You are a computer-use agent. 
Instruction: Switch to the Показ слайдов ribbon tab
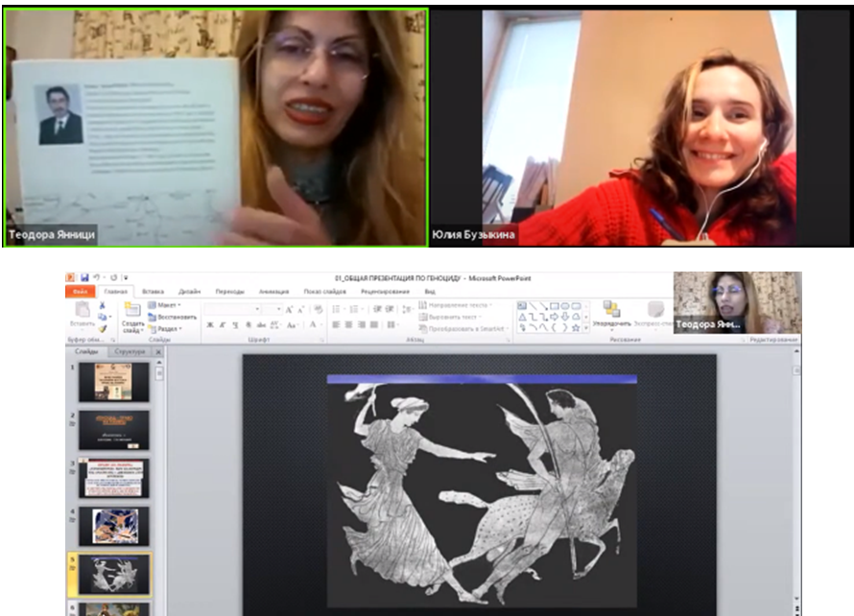coord(324,292)
